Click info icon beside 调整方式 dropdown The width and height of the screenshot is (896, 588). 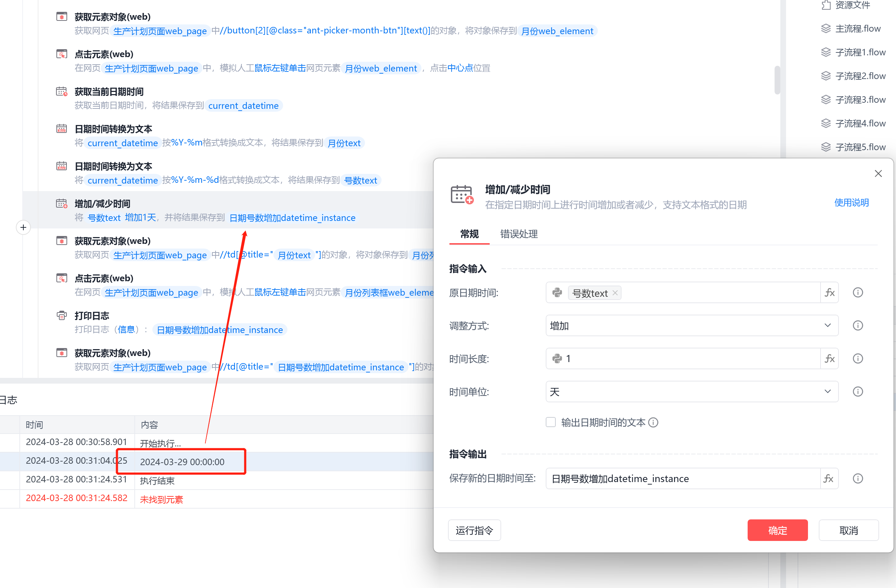tap(858, 326)
